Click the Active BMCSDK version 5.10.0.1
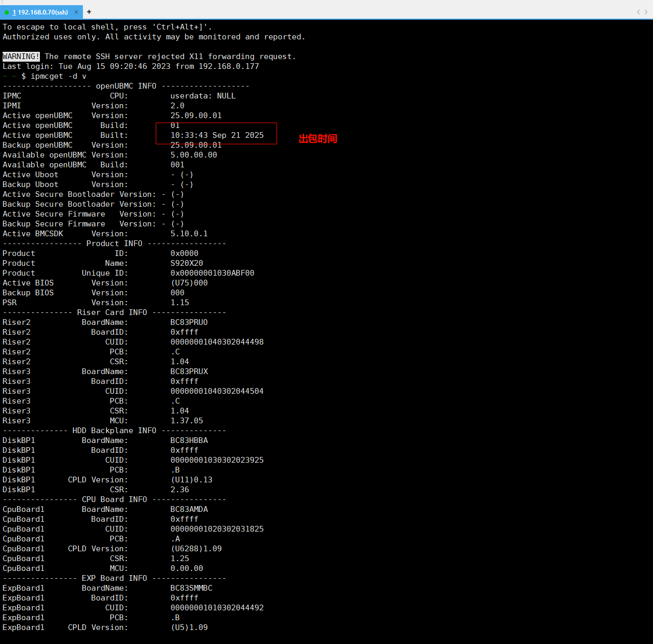Image resolution: width=653 pixels, height=644 pixels. [x=189, y=234]
